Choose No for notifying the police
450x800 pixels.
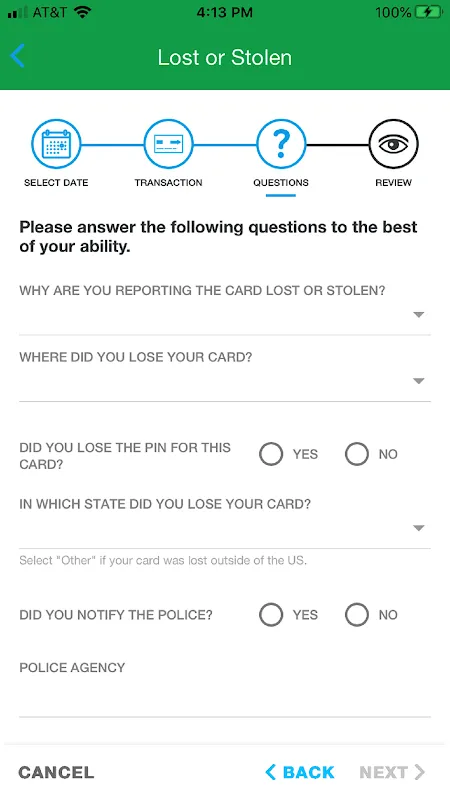[357, 615]
